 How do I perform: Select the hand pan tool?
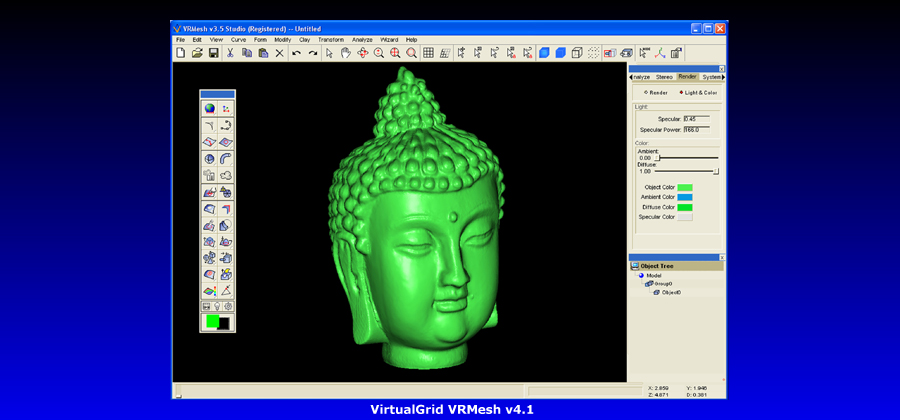pos(346,53)
